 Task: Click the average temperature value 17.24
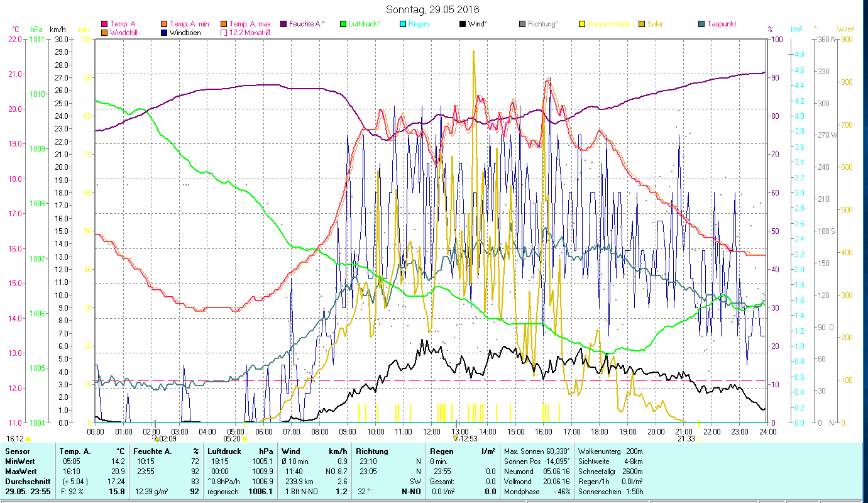tap(116, 481)
